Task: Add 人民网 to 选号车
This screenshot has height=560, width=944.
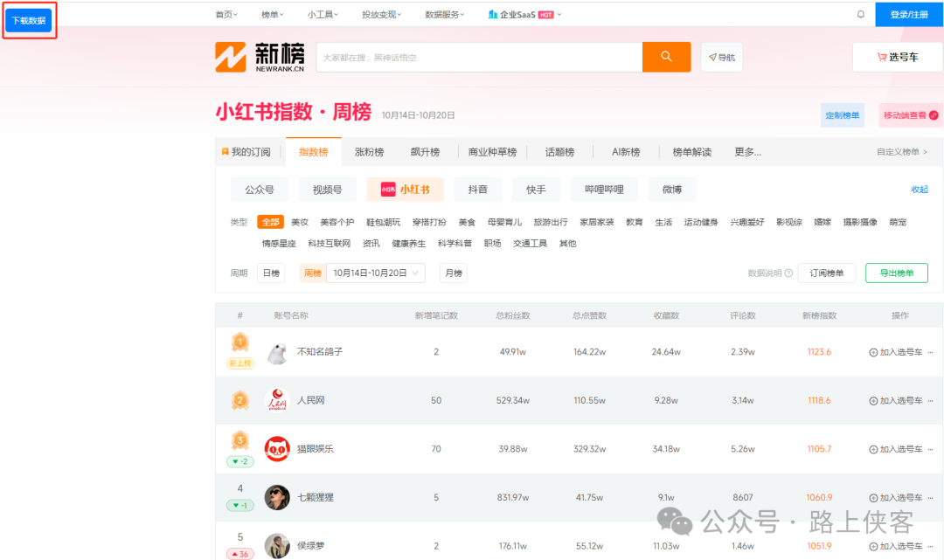Action: [896, 401]
